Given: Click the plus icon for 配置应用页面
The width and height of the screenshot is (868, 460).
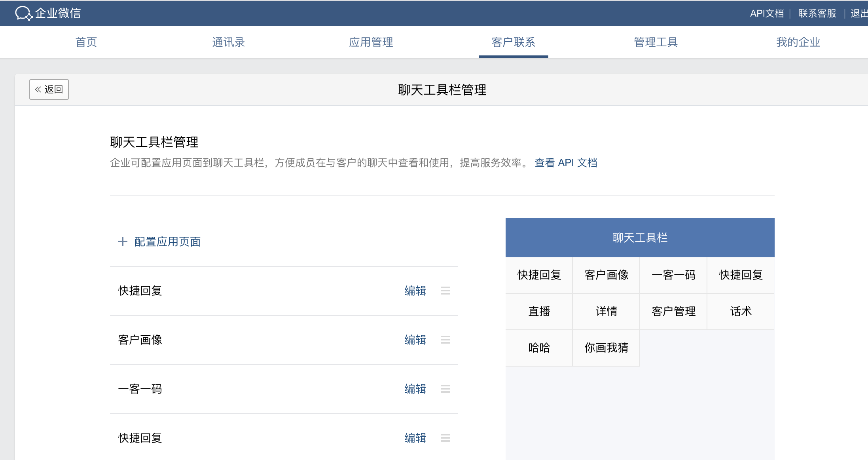Looking at the screenshot, I should click(x=123, y=241).
